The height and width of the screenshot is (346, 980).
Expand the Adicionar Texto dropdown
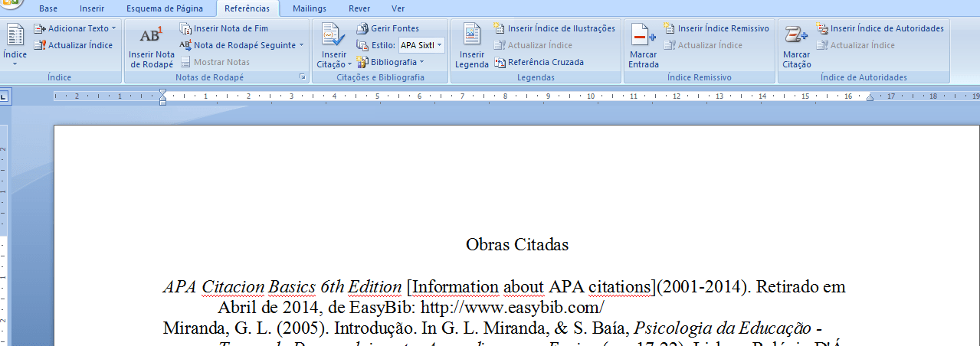(113, 28)
